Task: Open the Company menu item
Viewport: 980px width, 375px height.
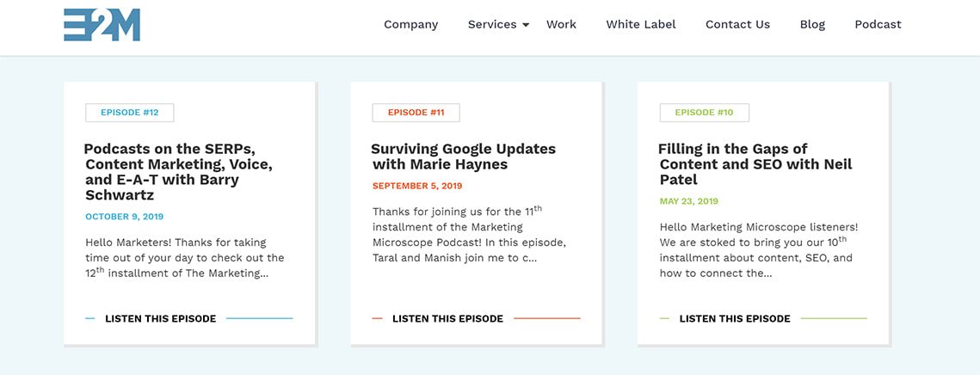Action: click(410, 24)
